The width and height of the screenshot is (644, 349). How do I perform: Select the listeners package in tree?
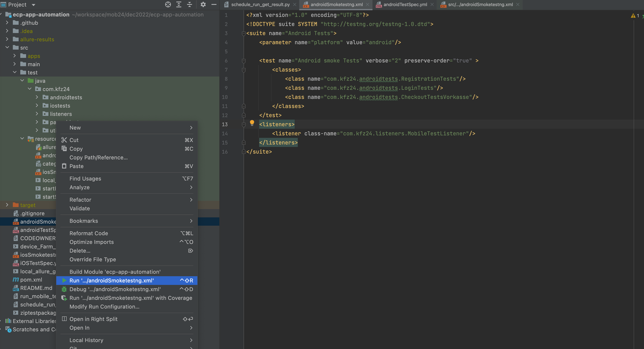pos(61,114)
